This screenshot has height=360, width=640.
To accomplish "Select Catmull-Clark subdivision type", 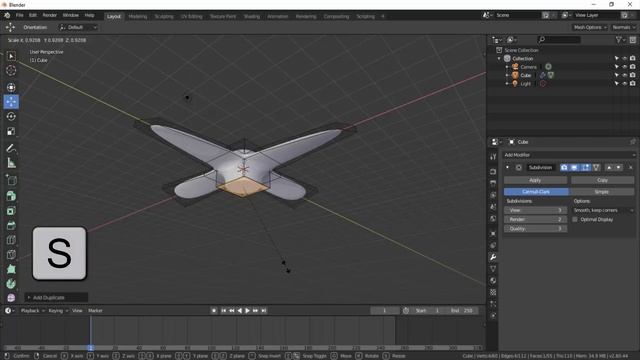I will click(536, 191).
